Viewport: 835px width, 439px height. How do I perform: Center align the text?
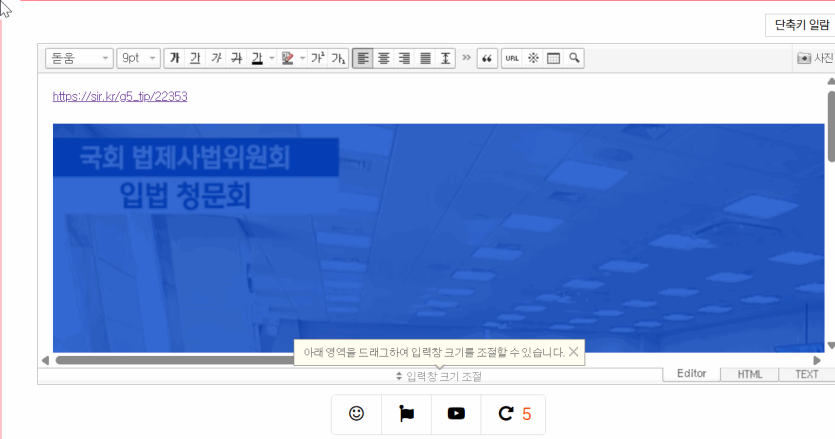click(x=383, y=58)
